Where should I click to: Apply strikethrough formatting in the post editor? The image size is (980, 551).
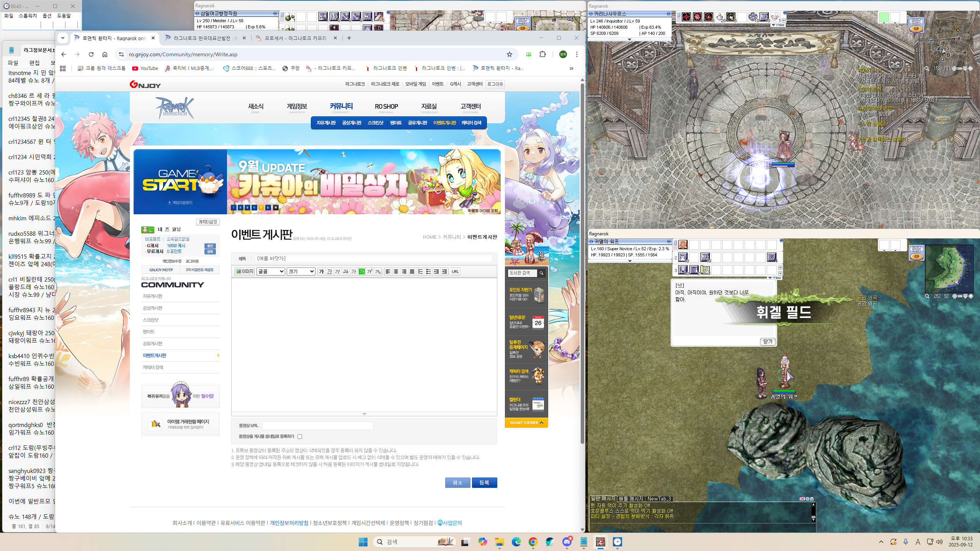[x=346, y=271]
